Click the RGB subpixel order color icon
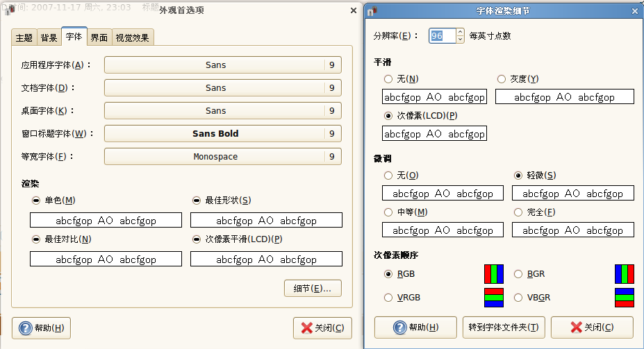Image resolution: width=644 pixels, height=349 pixels. point(494,274)
